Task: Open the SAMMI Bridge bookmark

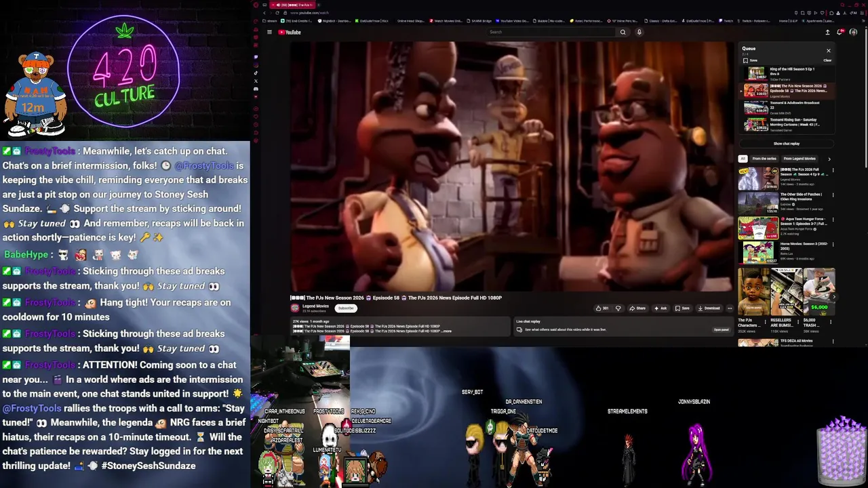Action: tap(479, 21)
